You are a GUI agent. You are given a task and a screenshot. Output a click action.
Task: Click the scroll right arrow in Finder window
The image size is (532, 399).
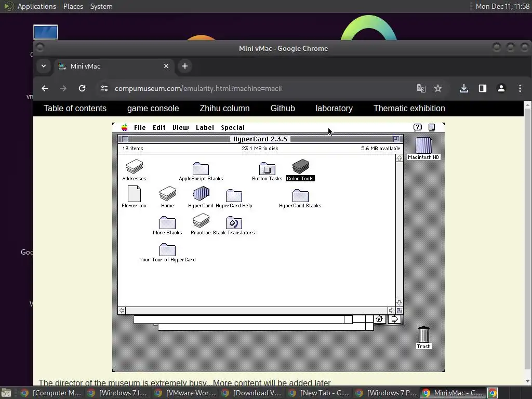[392, 311]
